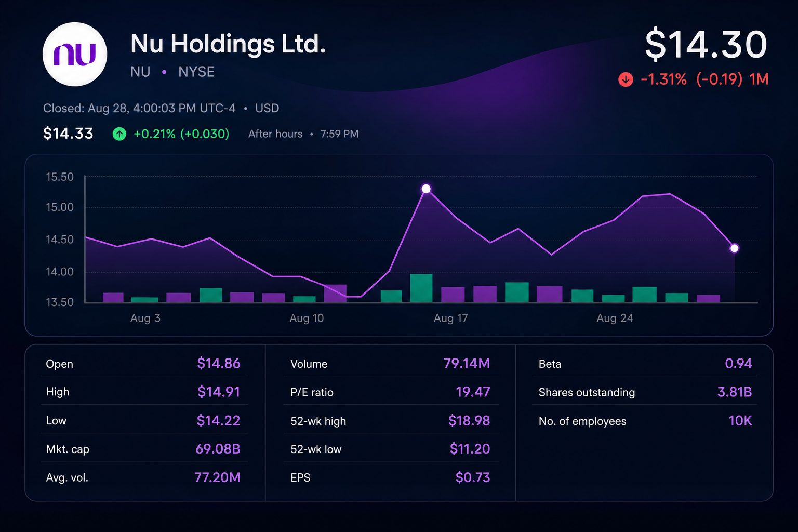
Task: Click the +0.21% (+0.030) change
Action: coord(181,134)
